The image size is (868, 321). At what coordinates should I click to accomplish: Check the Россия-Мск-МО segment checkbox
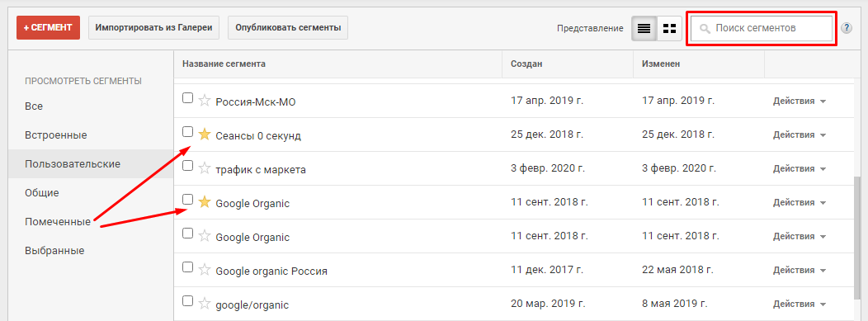[x=187, y=98]
